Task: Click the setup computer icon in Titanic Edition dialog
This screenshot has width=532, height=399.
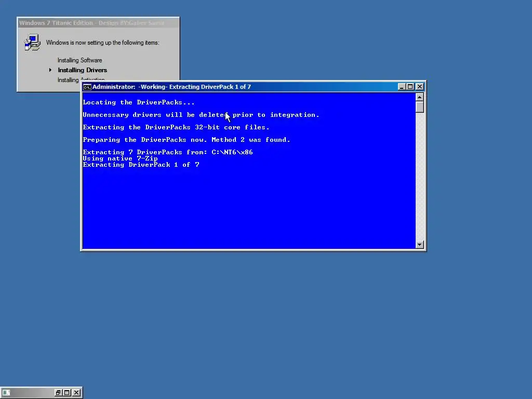Action: coord(32,43)
